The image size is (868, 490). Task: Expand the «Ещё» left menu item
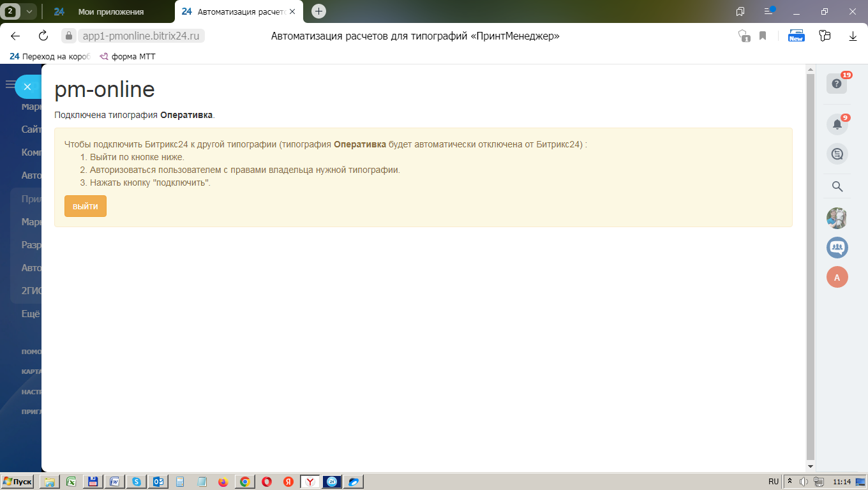(x=31, y=314)
